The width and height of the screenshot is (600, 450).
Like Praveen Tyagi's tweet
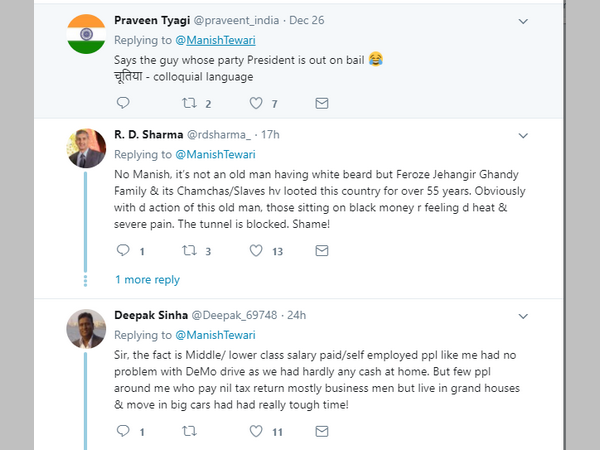255,103
